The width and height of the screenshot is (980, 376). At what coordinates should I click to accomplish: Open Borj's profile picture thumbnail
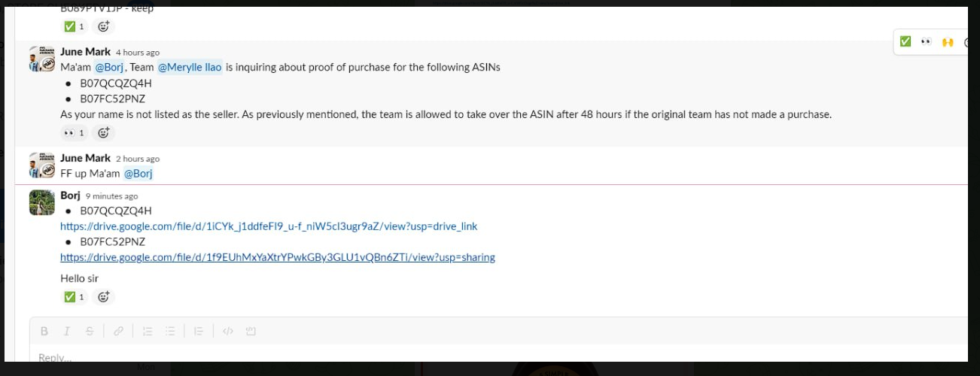coord(42,202)
